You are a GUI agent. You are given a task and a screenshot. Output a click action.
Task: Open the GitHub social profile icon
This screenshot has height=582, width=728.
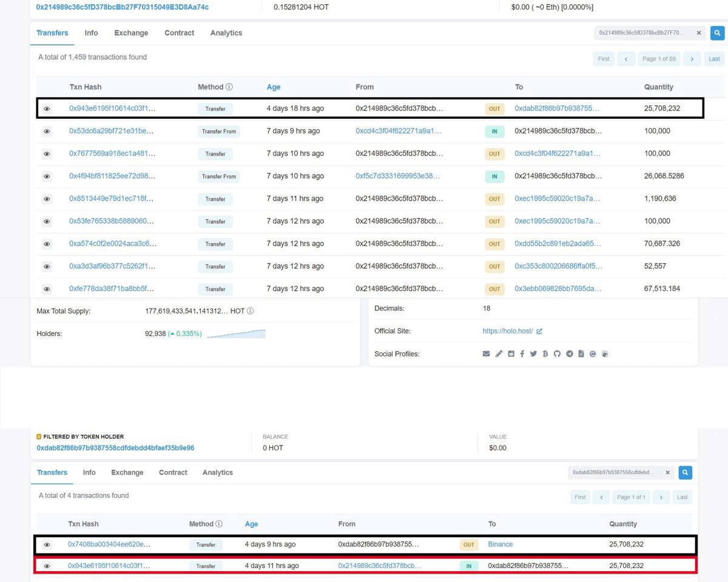(557, 354)
